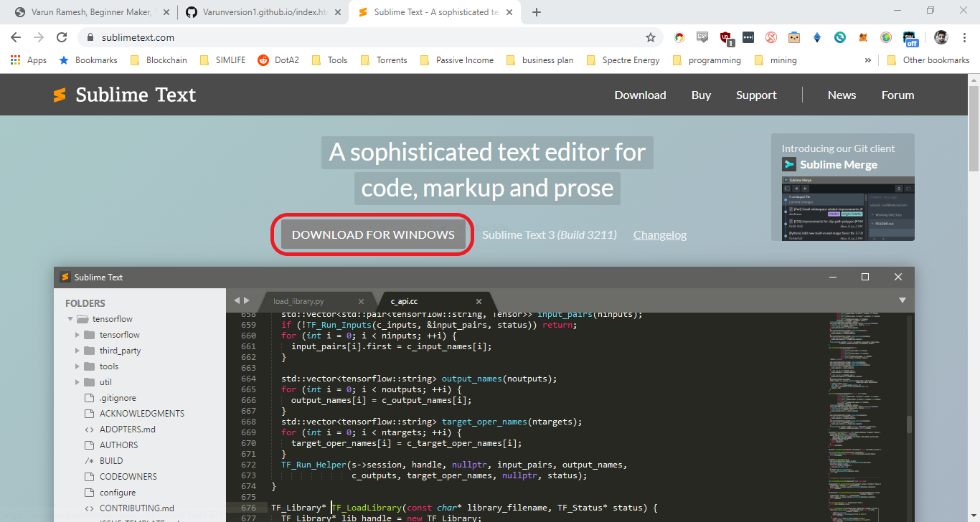Click the dark three-dots extension icon
Viewport: 980px width, 522px height.
click(748, 37)
